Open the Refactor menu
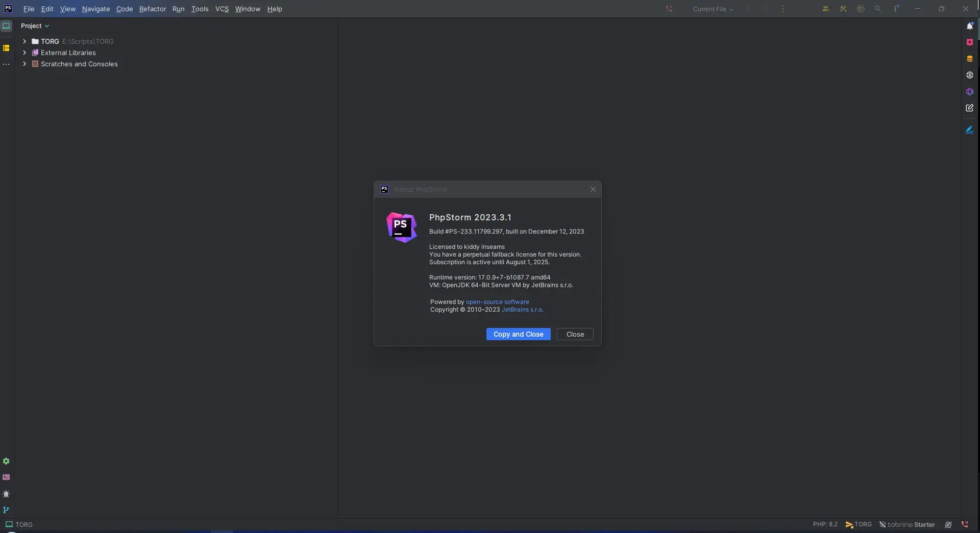 pyautogui.click(x=153, y=9)
